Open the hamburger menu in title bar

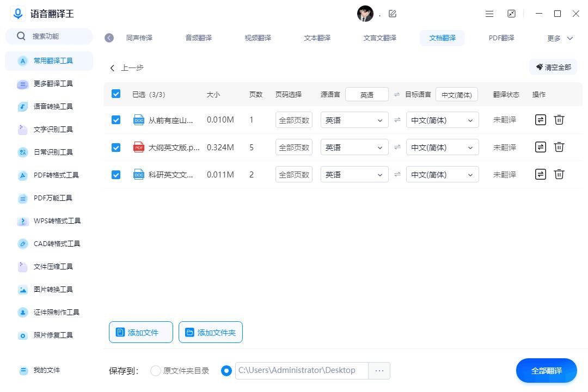(489, 14)
